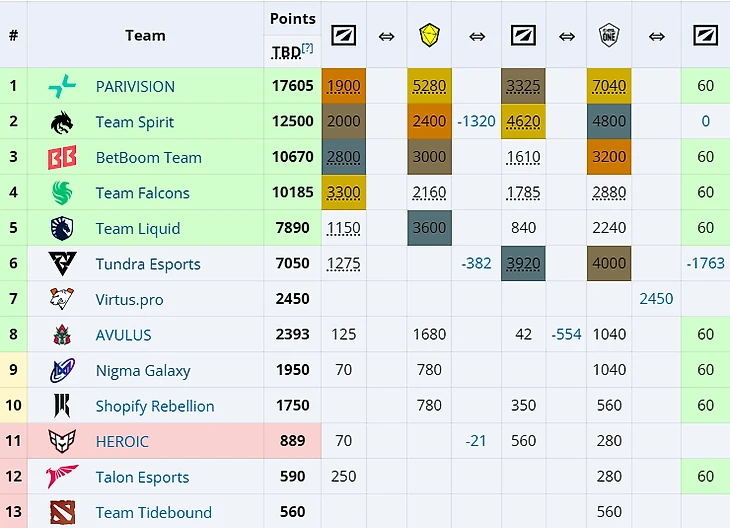Image resolution: width=730 pixels, height=528 pixels.
Task: Click the 889 points cell for HEROIC
Action: (293, 441)
